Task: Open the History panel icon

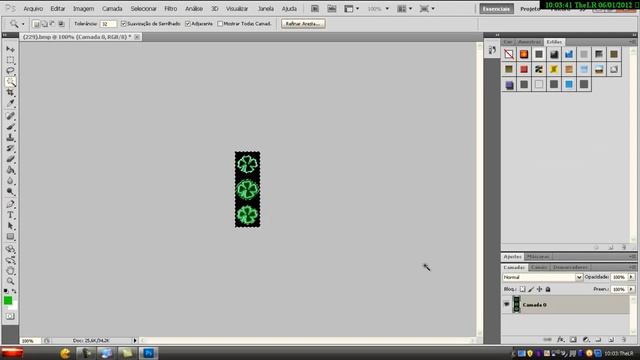Action: point(492,50)
